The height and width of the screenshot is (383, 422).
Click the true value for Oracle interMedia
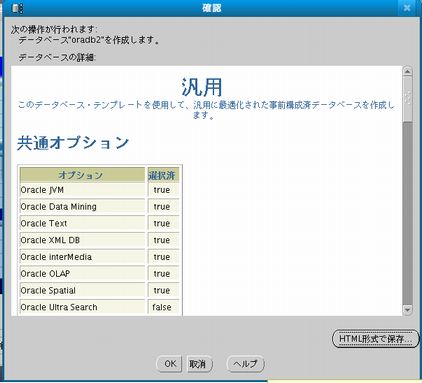coord(163,257)
